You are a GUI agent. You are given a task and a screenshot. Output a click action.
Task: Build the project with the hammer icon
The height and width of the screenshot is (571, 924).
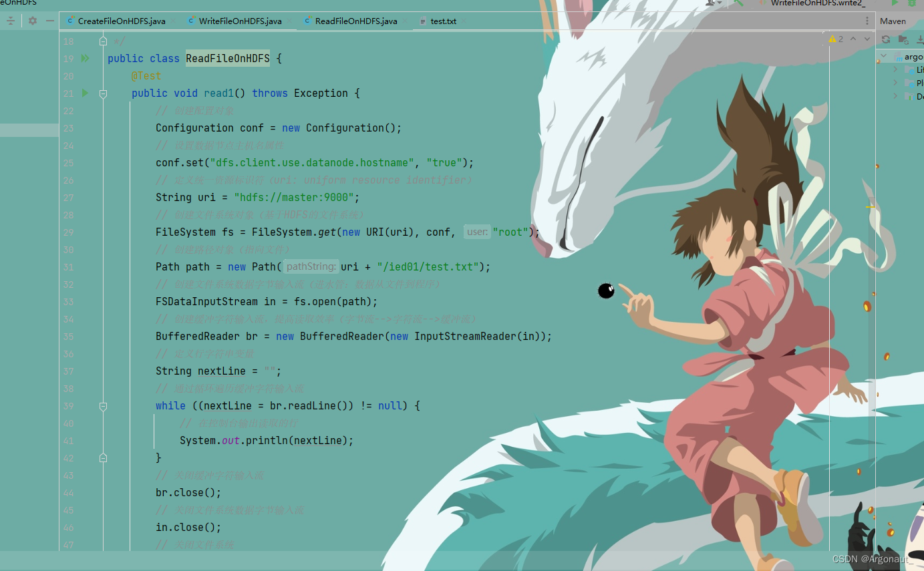coord(739,3)
